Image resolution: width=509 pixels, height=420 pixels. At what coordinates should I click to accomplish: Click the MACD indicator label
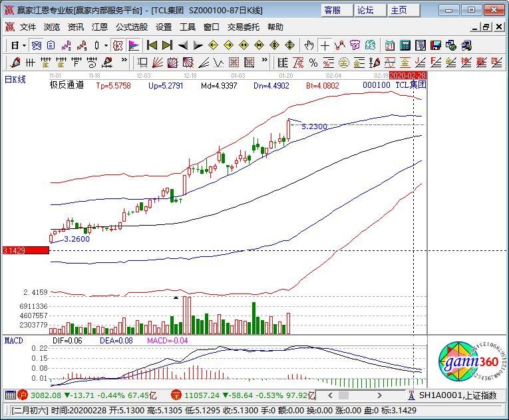click(13, 340)
